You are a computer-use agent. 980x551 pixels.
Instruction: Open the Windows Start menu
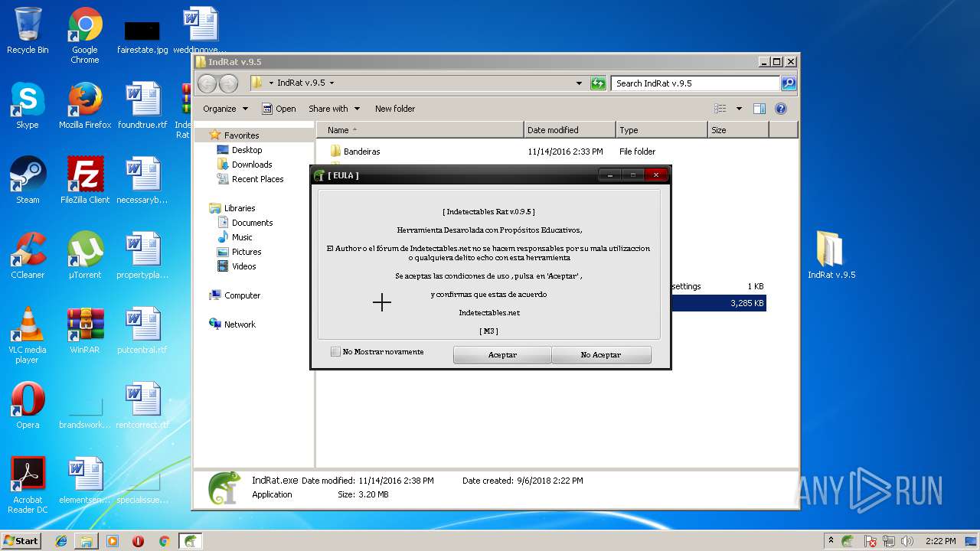click(x=21, y=541)
